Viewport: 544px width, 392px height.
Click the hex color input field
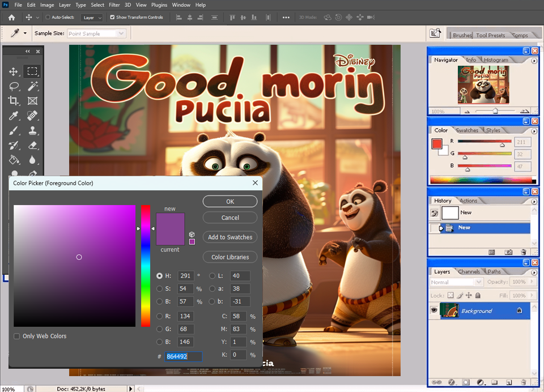point(183,356)
